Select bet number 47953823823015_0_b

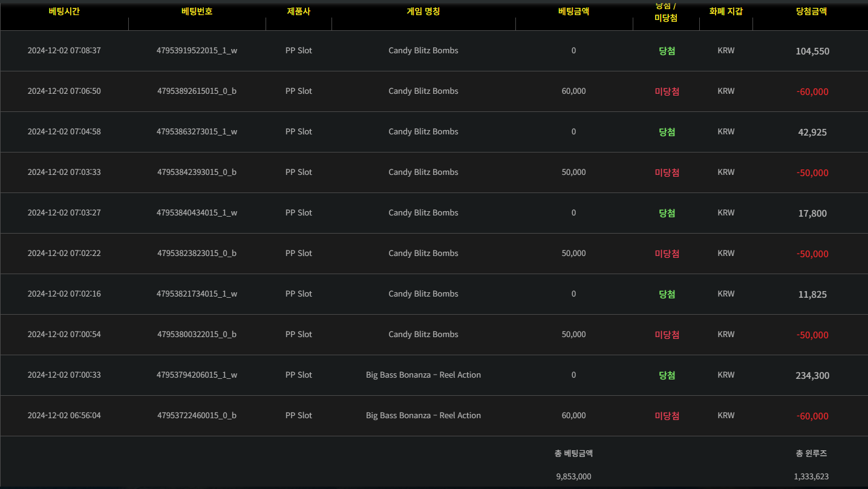pos(197,254)
